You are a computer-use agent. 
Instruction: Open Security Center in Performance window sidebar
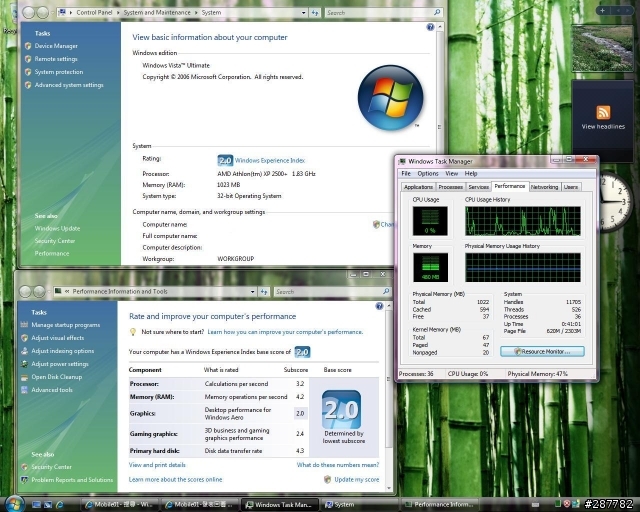pyautogui.click(x=51, y=467)
